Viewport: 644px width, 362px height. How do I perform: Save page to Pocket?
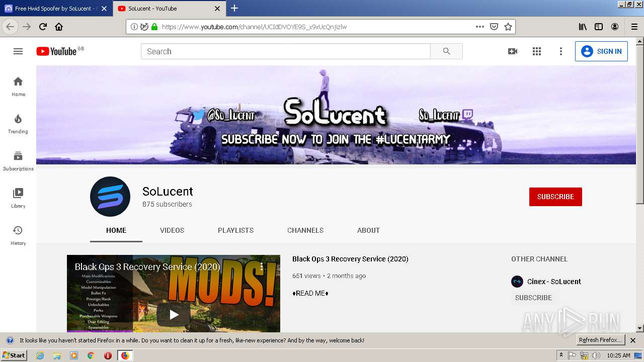pos(494,27)
